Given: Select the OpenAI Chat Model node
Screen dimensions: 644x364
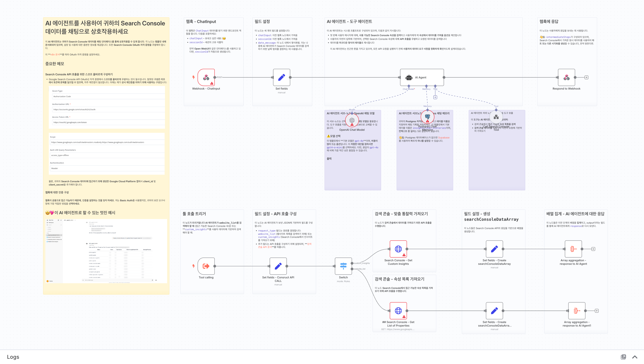Looking at the screenshot, I should (352, 120).
